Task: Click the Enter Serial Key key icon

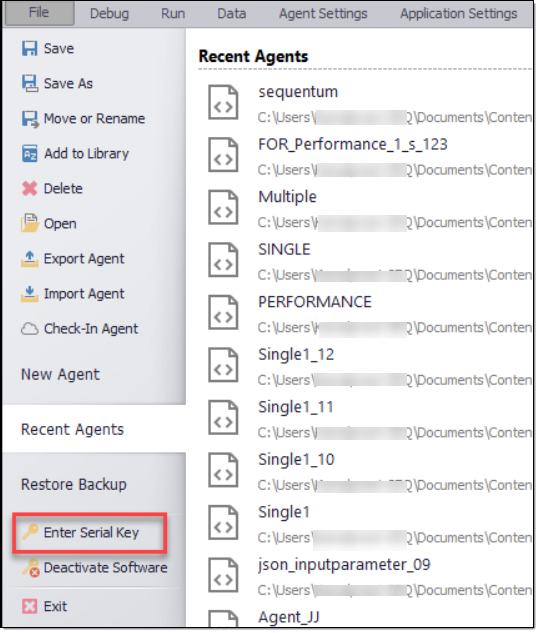Action: coord(30,532)
